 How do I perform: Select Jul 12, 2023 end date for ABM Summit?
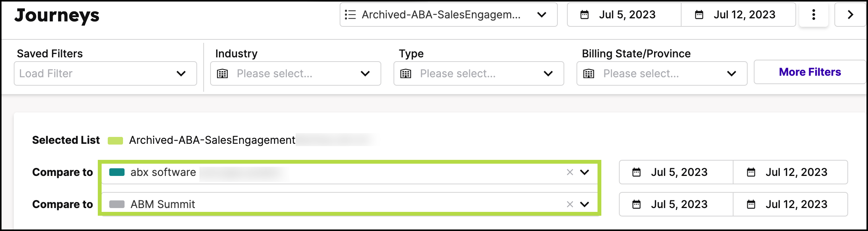point(790,204)
